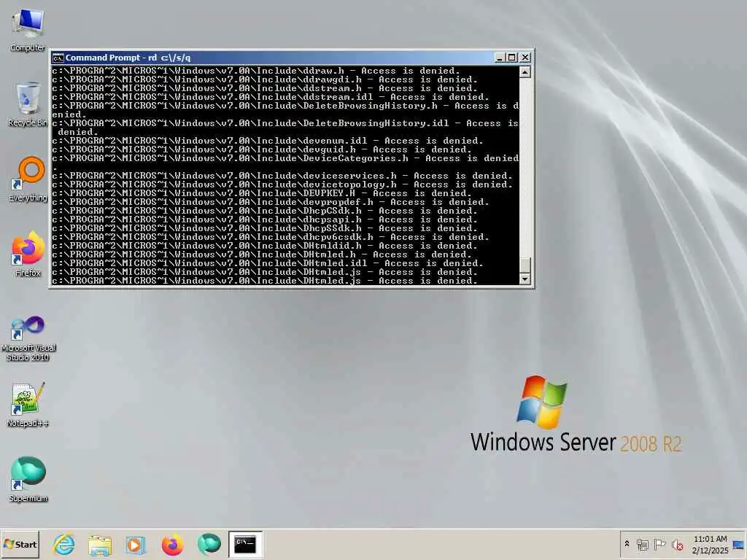Open Internet Explorer from the taskbar
The width and height of the screenshot is (747, 560).
coord(64,544)
